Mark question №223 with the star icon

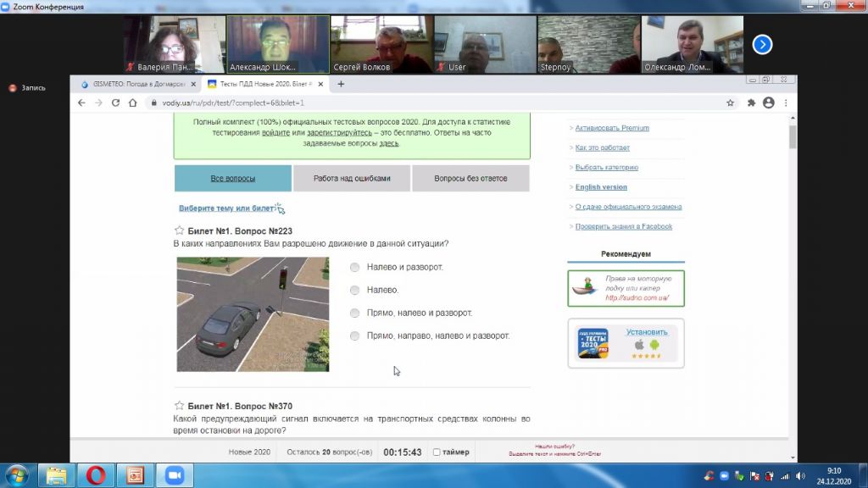point(179,230)
